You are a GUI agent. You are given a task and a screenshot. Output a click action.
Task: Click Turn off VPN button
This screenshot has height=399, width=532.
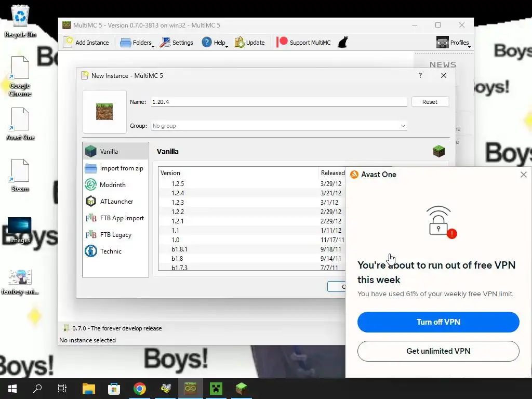click(438, 322)
